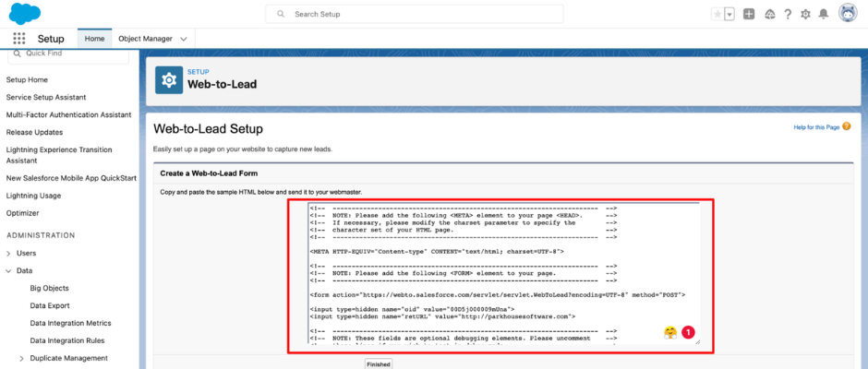Click the Web-to-Lead Setup title
This screenshot has width=868, height=369.
[x=208, y=129]
